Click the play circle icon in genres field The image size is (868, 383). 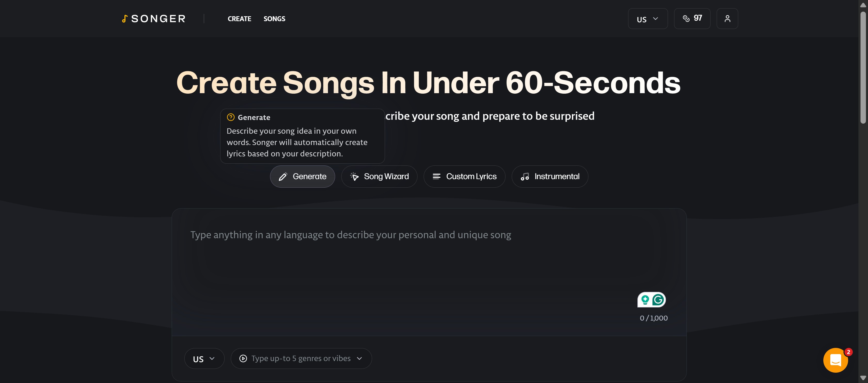point(243,358)
